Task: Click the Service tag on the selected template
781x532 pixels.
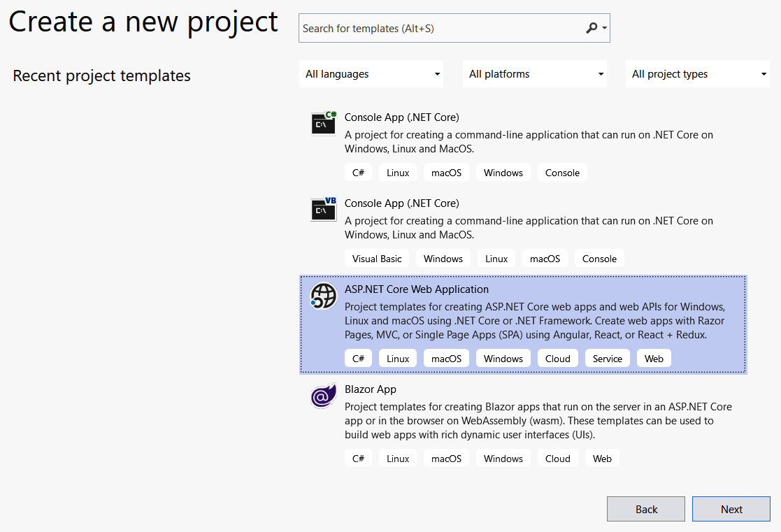Action: click(607, 358)
